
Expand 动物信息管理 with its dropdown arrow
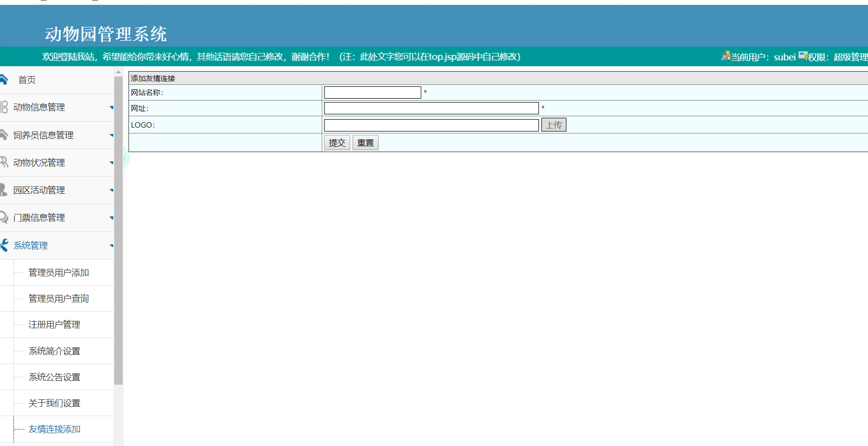[x=111, y=107]
